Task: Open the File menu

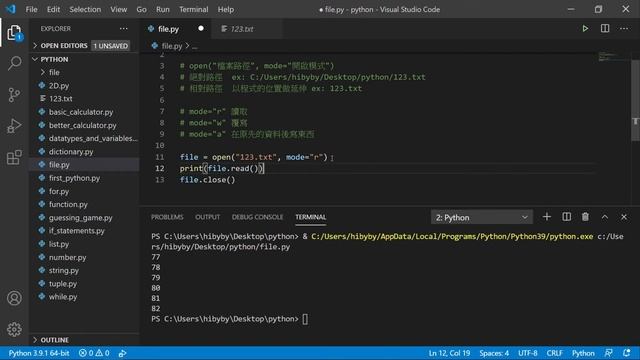Action: pos(31,9)
